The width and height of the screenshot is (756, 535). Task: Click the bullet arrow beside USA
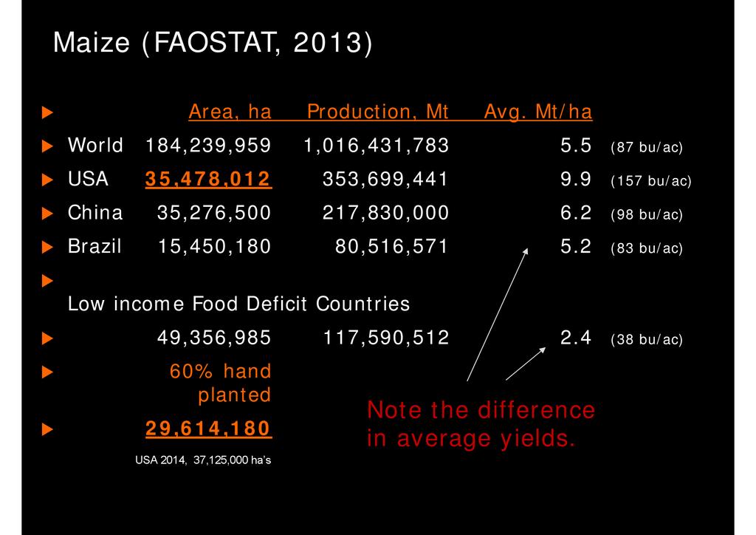pos(48,180)
